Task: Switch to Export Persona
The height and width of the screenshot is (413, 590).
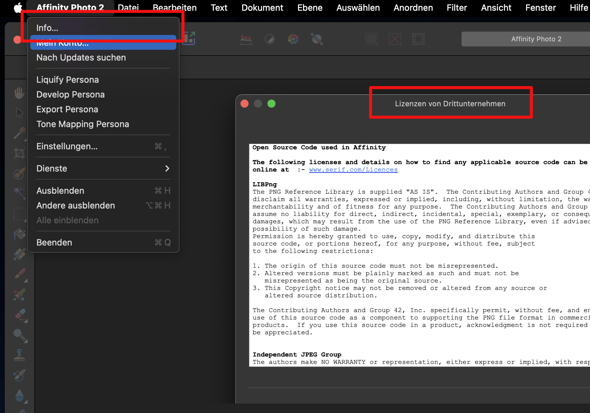Action: [x=103, y=109]
